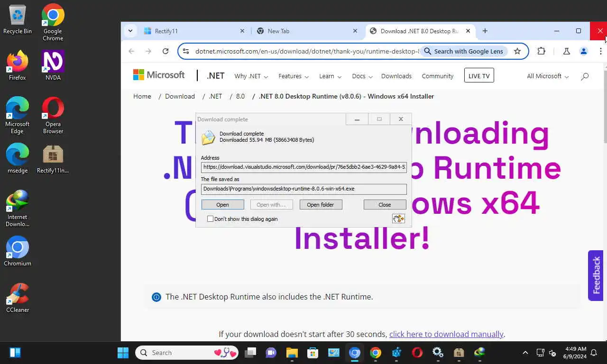The width and height of the screenshot is (607, 364).
Task: Open the browser profile avatar
Action: (x=584, y=51)
